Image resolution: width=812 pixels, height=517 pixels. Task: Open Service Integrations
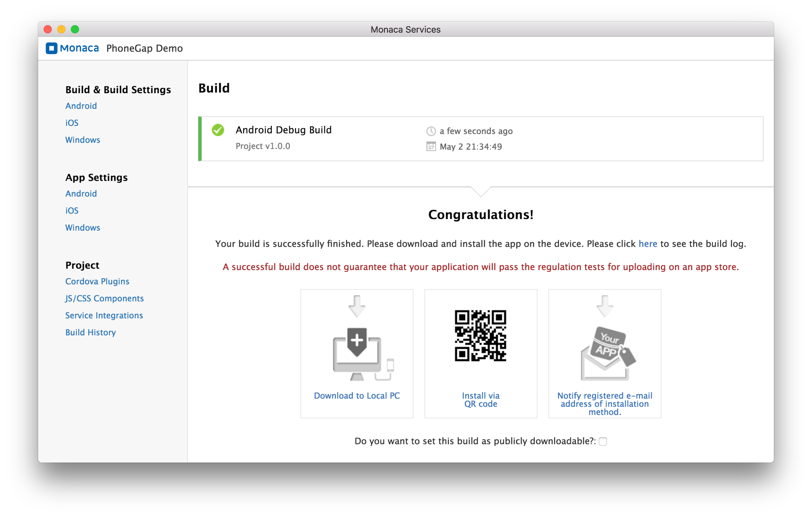(x=104, y=315)
